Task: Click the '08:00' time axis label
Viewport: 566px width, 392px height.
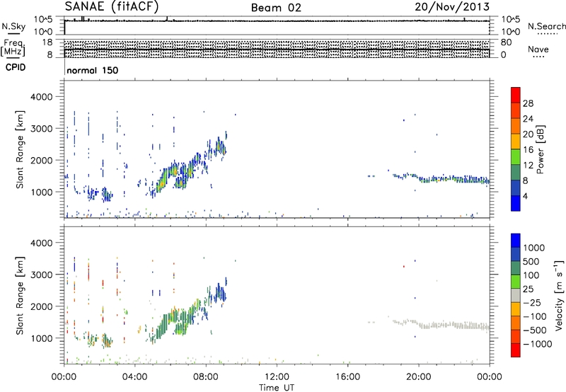Action: [206, 377]
